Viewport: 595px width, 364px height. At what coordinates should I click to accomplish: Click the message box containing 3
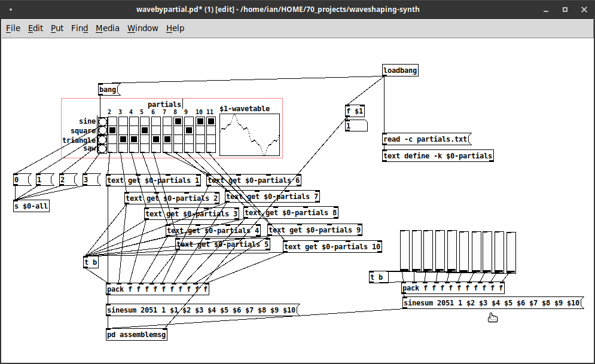point(91,180)
